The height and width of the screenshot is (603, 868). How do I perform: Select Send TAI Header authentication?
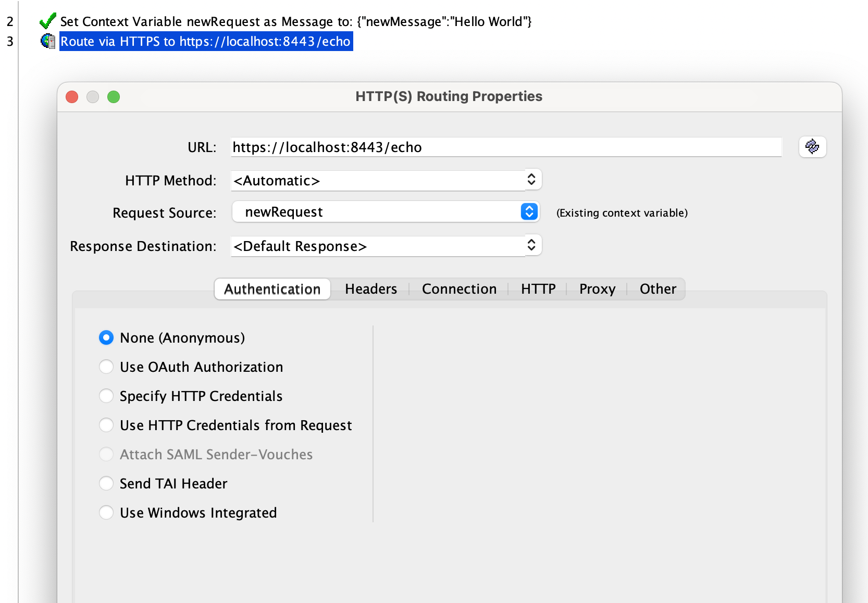[106, 483]
